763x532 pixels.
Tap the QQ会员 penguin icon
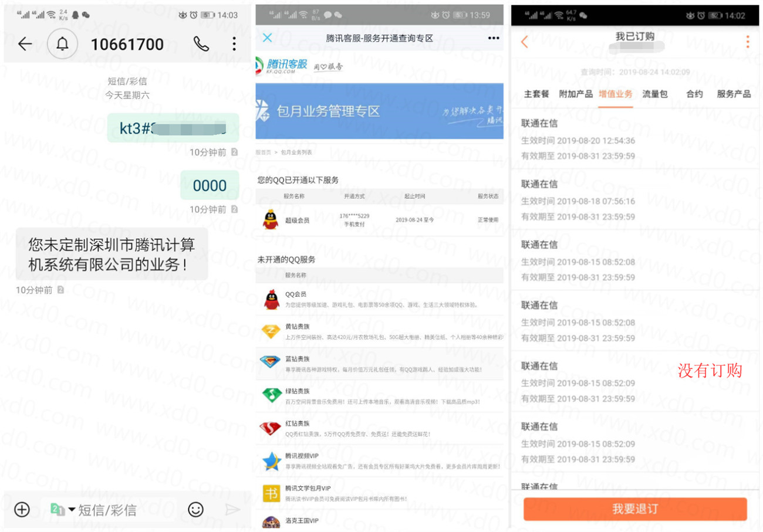271,300
